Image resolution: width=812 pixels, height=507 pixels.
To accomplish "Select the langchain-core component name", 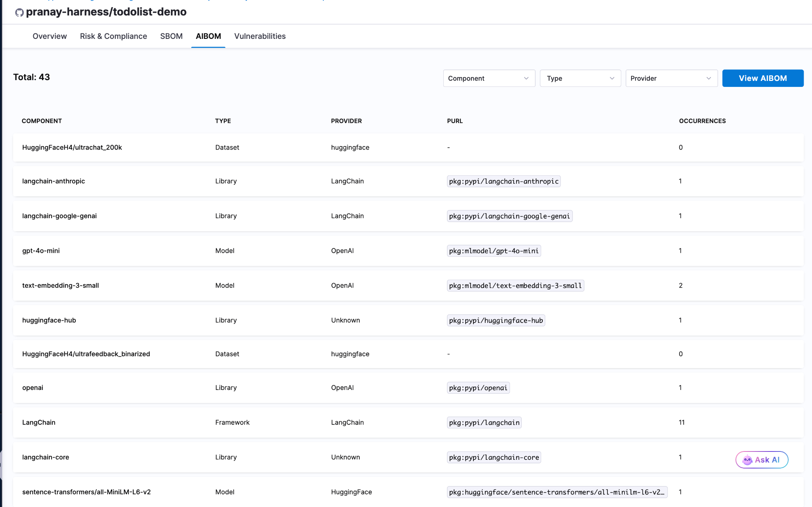I will pos(46,457).
